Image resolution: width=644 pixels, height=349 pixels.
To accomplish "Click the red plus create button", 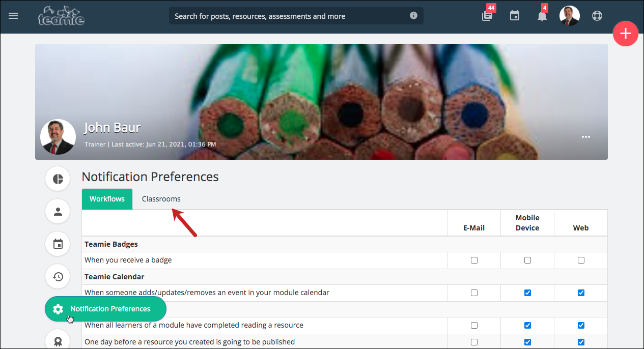I will click(625, 34).
